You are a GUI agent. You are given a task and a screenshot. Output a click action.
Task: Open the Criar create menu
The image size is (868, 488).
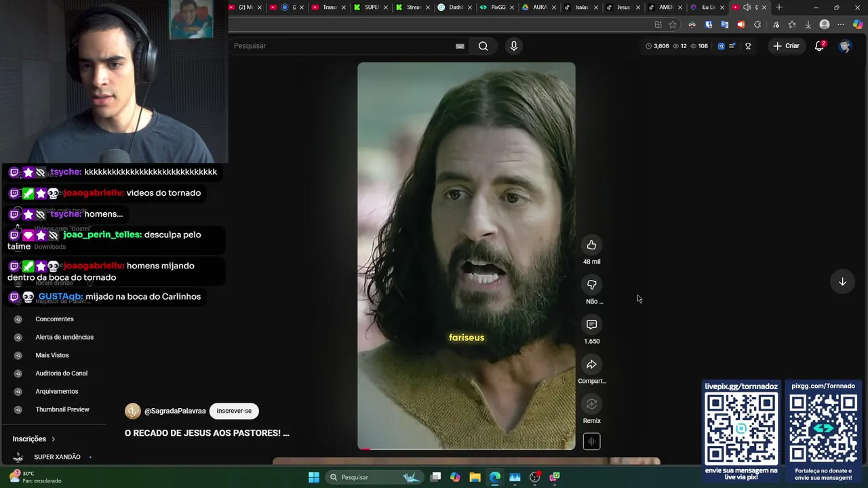pos(786,46)
